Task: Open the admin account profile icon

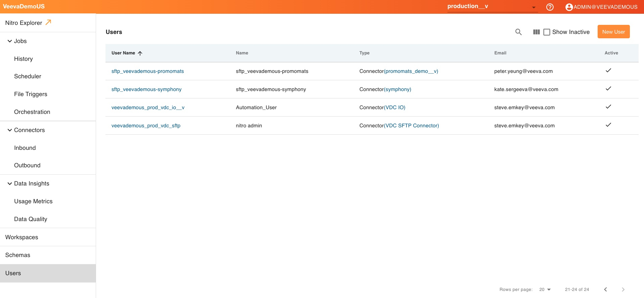Action: tap(569, 7)
